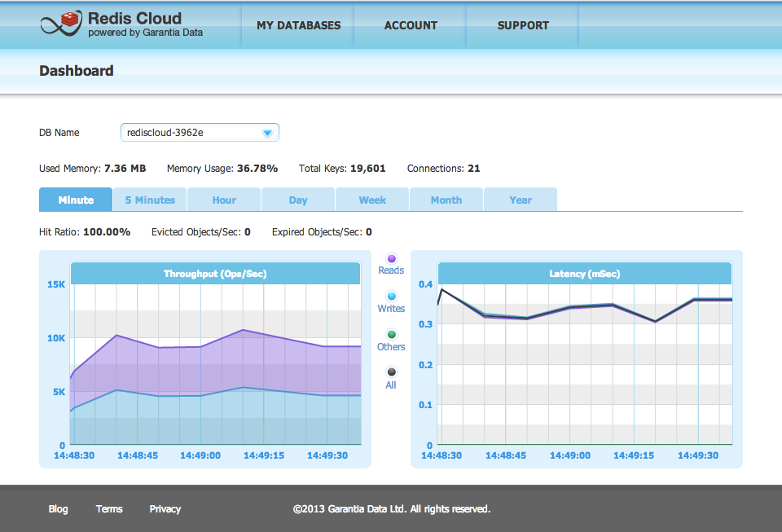Click the Writes legend label
The width and height of the screenshot is (782, 532).
(391, 309)
